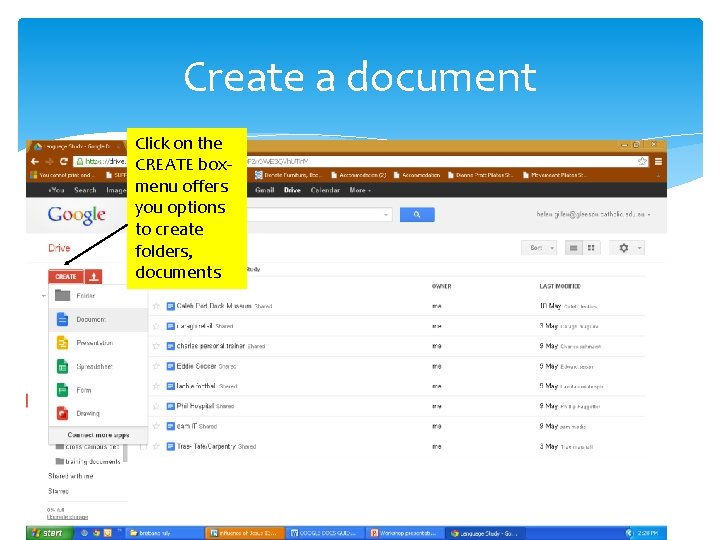Viewport: 720px width, 540px height.
Task: Choose Document from the Create menu
Action: (98, 319)
